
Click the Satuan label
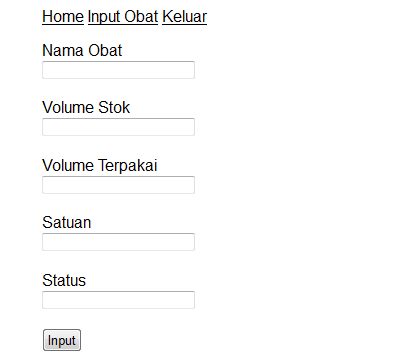pyautogui.click(x=67, y=223)
